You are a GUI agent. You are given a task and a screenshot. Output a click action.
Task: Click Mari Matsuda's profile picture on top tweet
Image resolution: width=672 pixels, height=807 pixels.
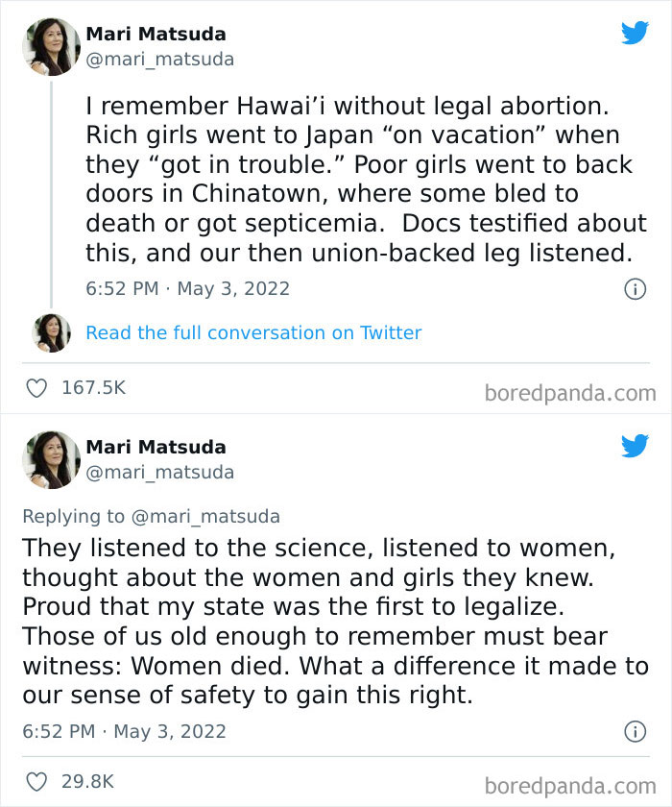pos(50,46)
